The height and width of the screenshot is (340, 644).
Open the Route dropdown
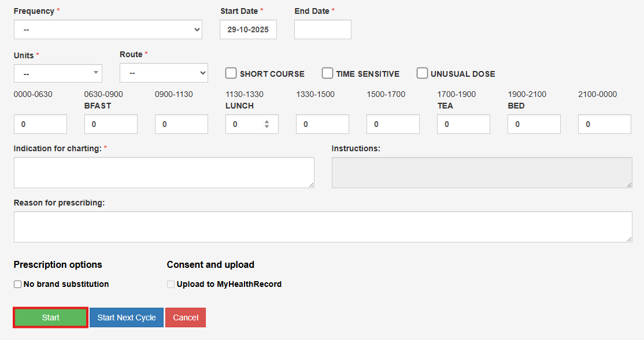point(164,73)
